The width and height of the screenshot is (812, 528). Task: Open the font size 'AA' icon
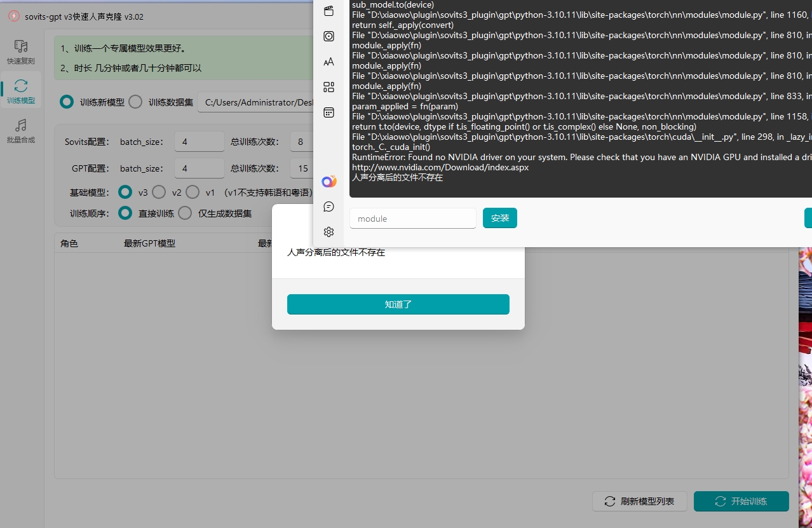pyautogui.click(x=328, y=62)
